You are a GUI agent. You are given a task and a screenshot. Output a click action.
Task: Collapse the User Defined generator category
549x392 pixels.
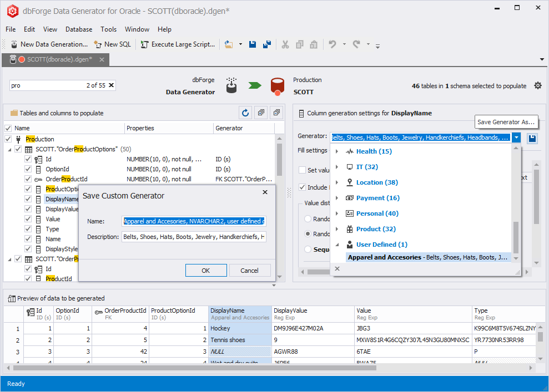[337, 245]
